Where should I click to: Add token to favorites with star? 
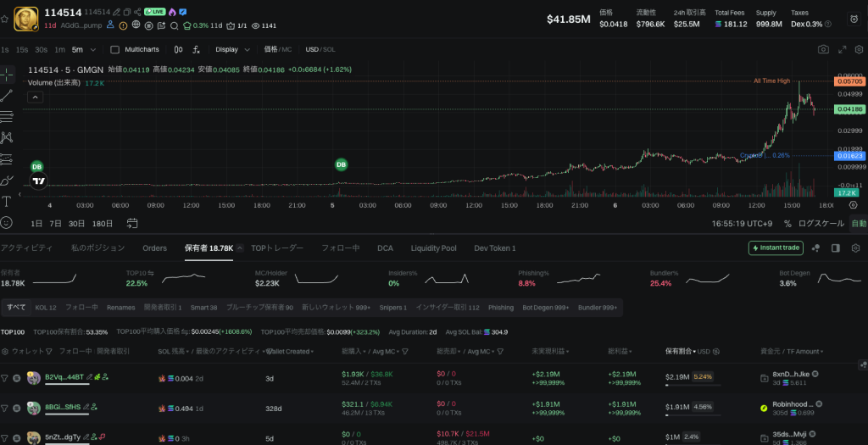[x=4, y=19]
